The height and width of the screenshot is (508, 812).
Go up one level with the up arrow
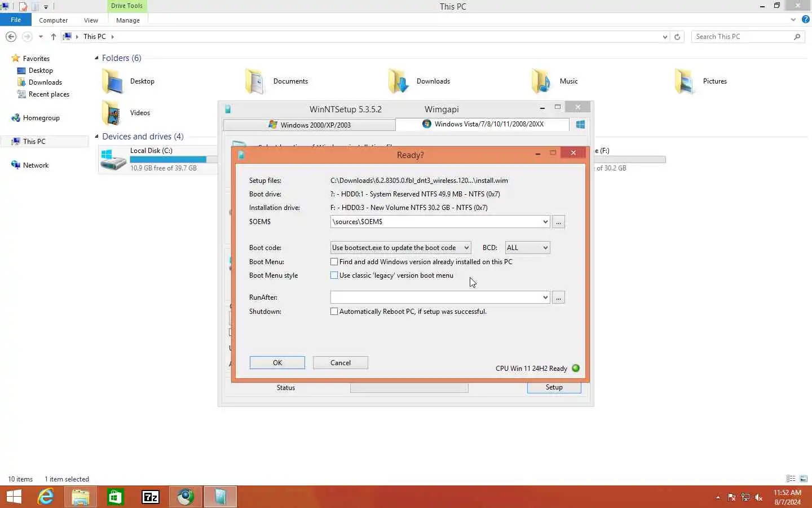[54, 37]
